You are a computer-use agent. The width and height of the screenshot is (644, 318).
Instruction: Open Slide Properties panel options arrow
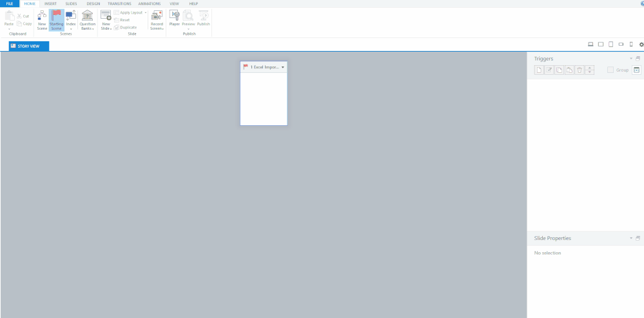pyautogui.click(x=631, y=238)
